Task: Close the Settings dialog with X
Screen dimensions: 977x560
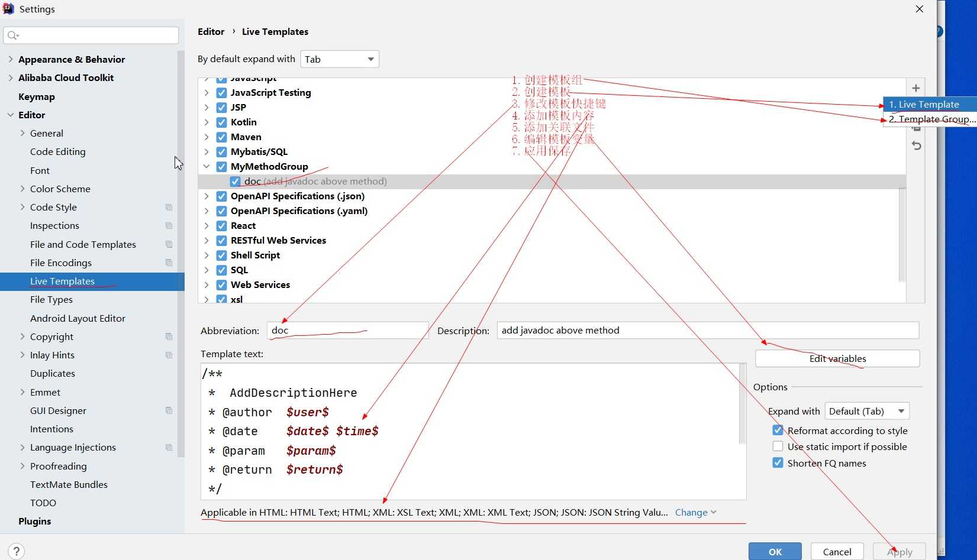Action: point(919,9)
